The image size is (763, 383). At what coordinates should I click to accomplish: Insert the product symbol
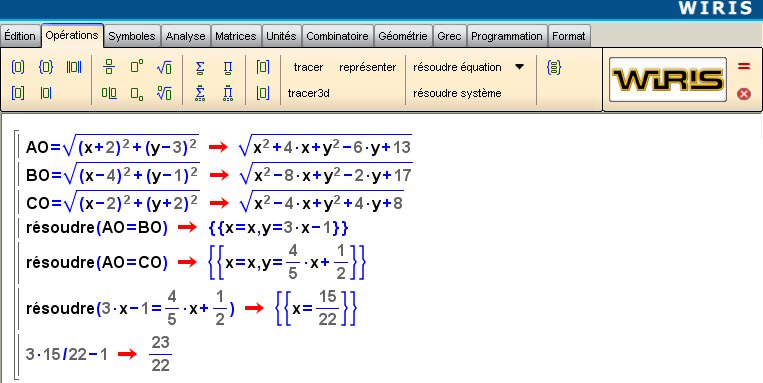[x=227, y=68]
